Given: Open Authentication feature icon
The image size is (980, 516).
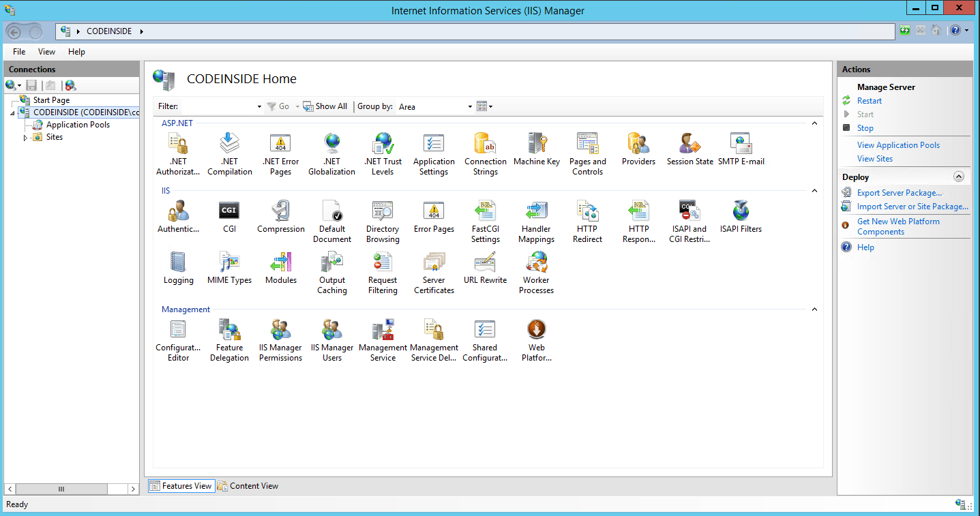Looking at the screenshot, I should click(x=178, y=211).
